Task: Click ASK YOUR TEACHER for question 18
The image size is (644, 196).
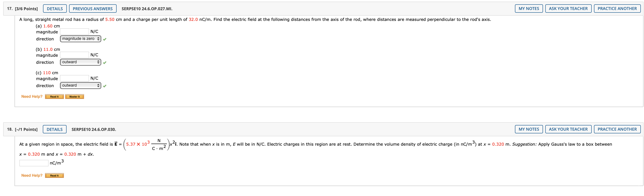Action: [x=568, y=129]
